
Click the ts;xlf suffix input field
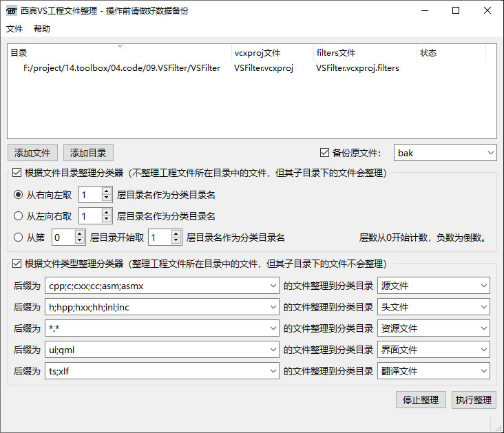pos(155,371)
